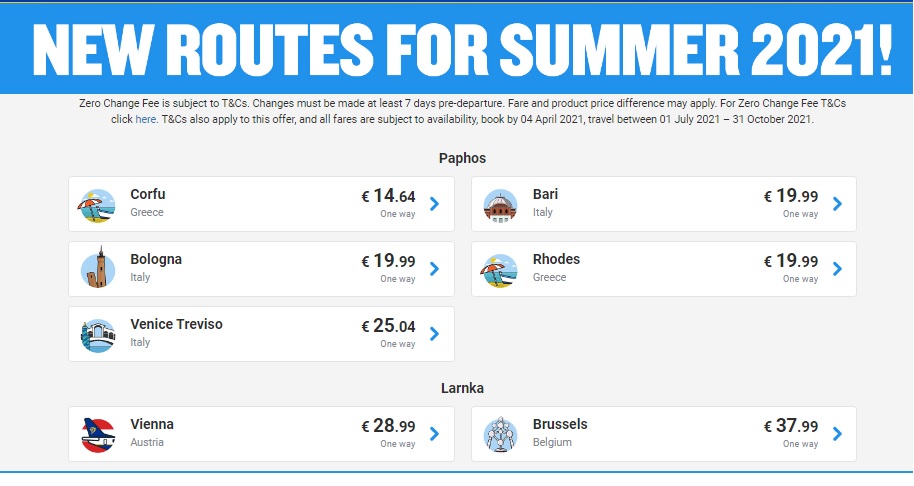The width and height of the screenshot is (914, 486).
Task: Select the Brussels €37.99 fare price
Action: pyautogui.click(x=791, y=426)
